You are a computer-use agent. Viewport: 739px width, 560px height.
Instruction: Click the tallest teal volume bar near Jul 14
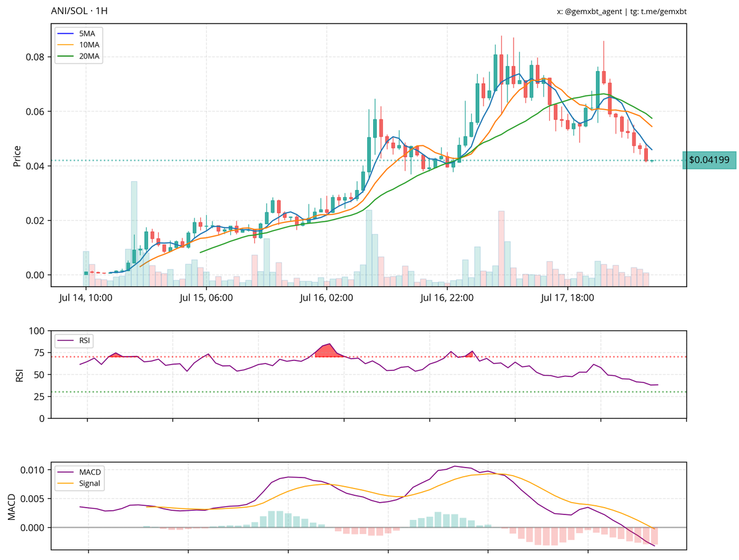pos(134,233)
